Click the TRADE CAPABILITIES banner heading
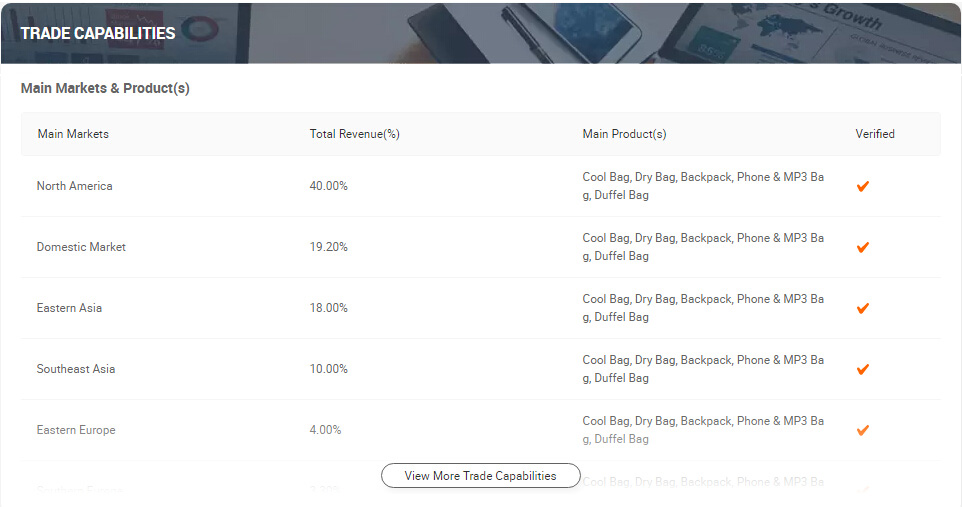Image resolution: width=962 pixels, height=507 pixels. click(98, 33)
